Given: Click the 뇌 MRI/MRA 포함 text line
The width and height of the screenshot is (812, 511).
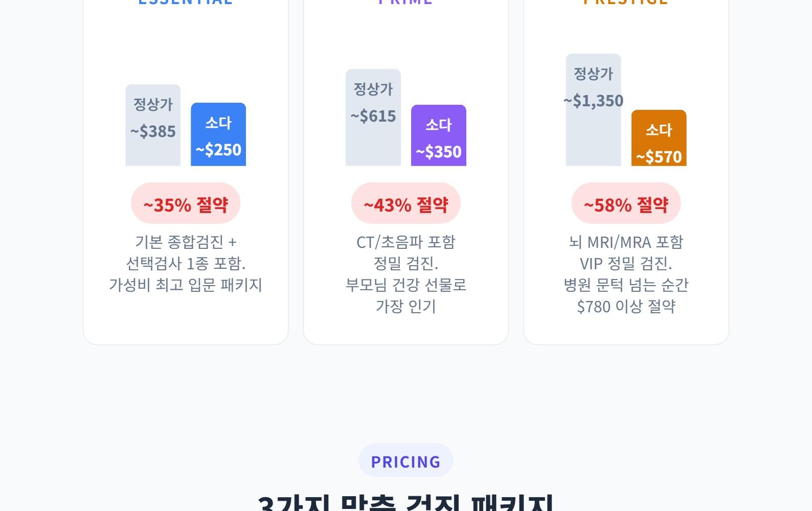Looking at the screenshot, I should [x=626, y=242].
